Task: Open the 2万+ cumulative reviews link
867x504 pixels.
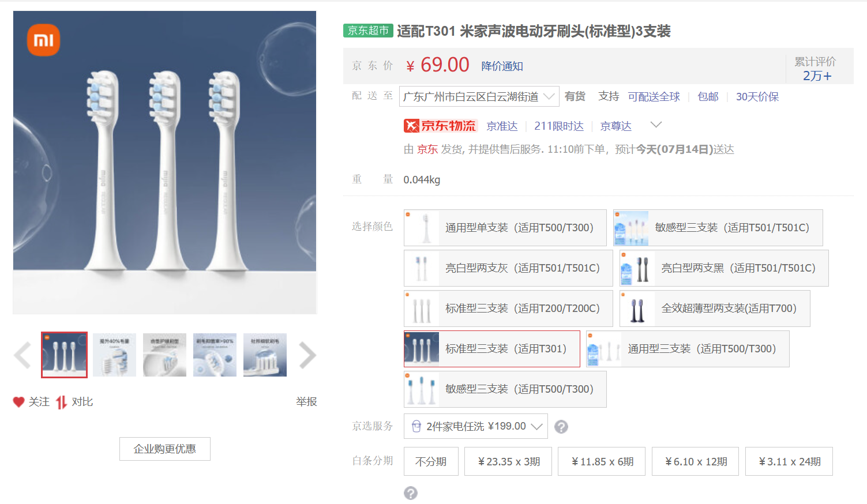Action: 817,76
